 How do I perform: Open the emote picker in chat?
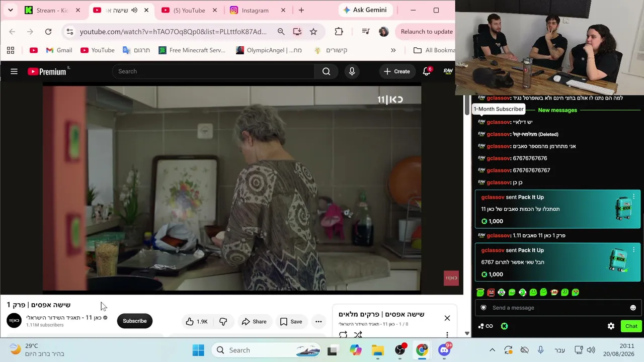point(633,308)
